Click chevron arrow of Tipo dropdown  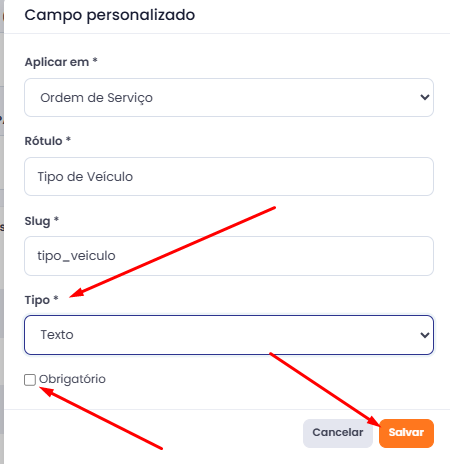click(425, 335)
